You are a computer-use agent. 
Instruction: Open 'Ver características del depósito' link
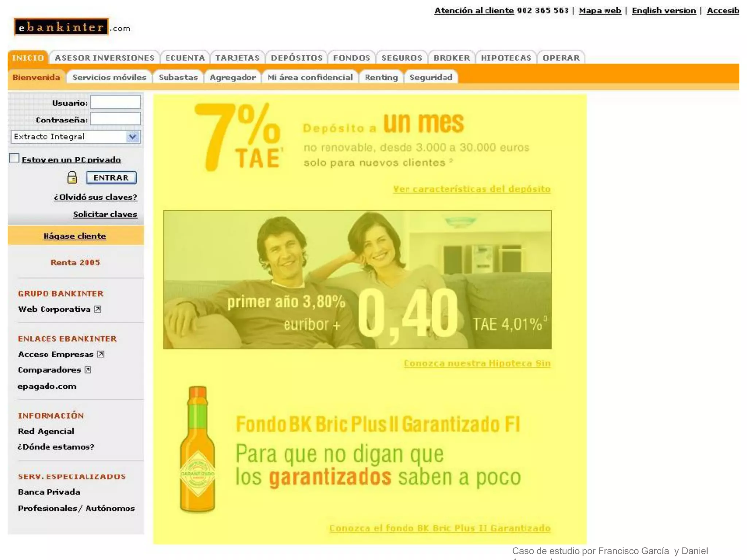click(471, 189)
